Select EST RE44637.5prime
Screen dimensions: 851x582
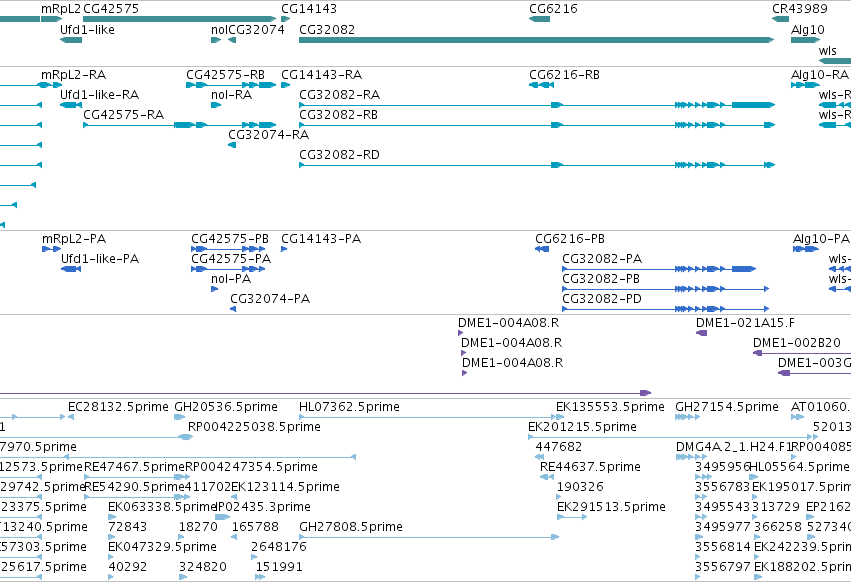pos(547,477)
